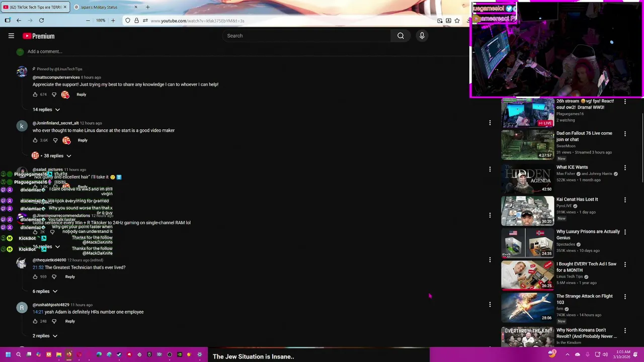The height and width of the screenshot is (362, 644).
Task: Reply to thequietkid4690 comment
Action: point(70,277)
